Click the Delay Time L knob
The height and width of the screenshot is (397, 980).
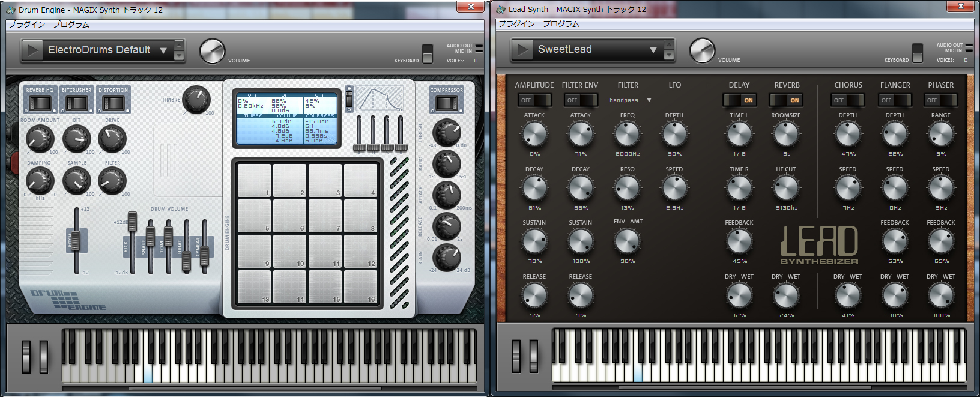pos(739,134)
